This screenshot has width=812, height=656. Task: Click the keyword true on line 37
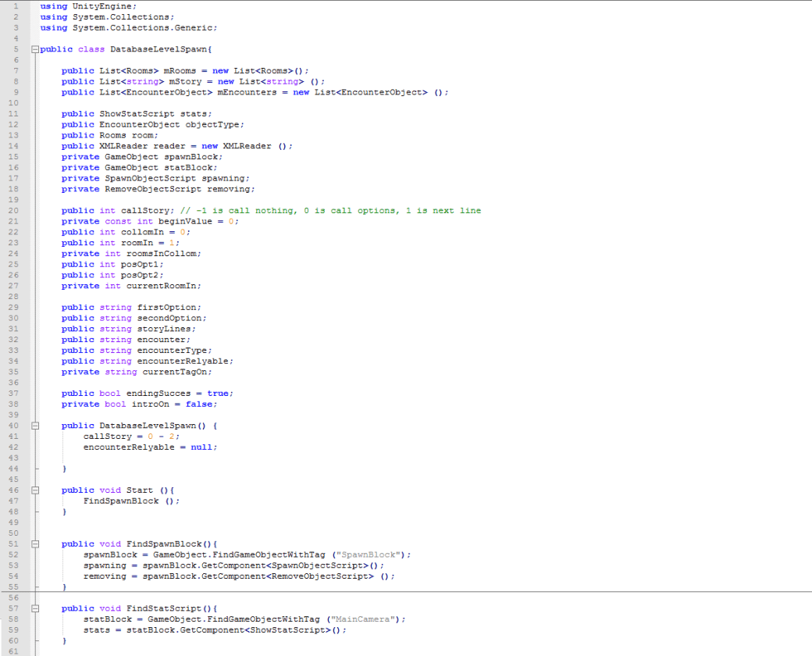pos(217,393)
